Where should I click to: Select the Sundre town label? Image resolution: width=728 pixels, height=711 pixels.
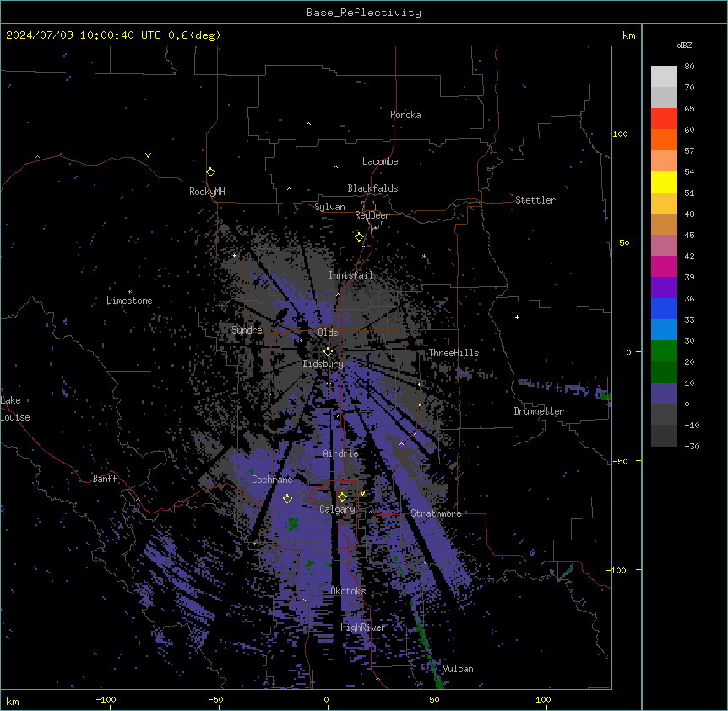(x=247, y=330)
